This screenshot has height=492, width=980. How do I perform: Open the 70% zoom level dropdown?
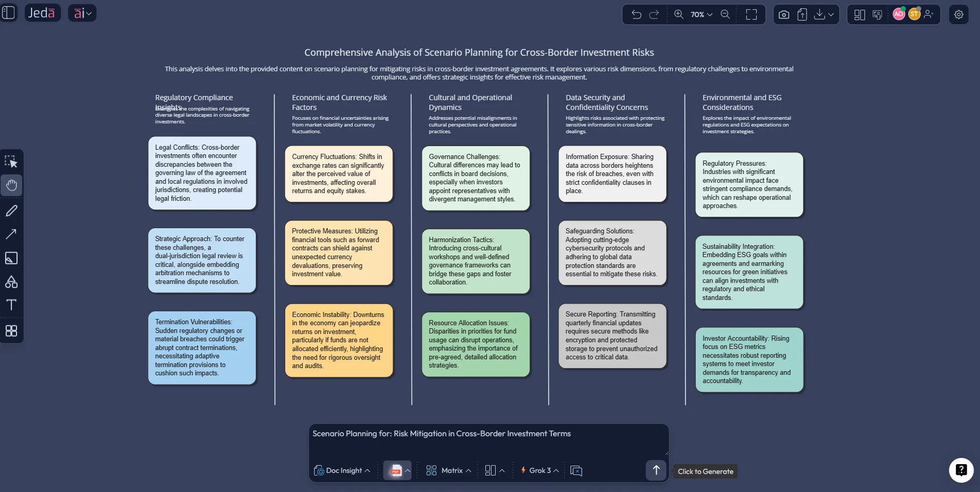pos(701,14)
